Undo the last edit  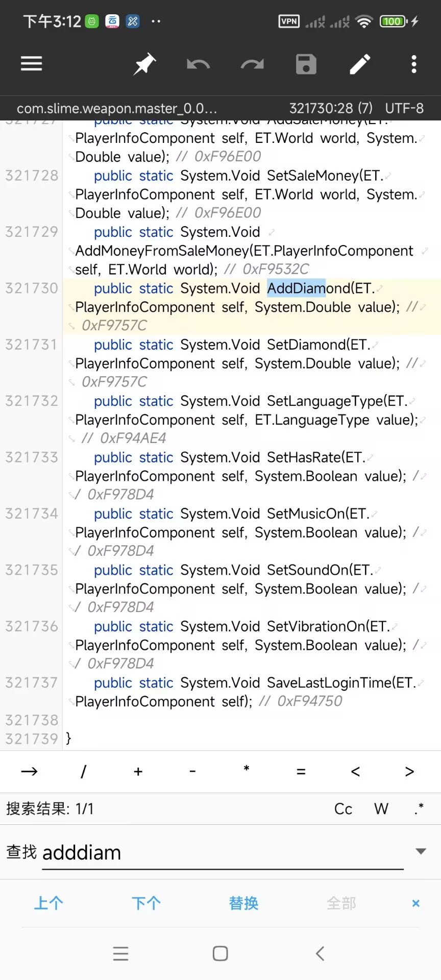click(198, 64)
